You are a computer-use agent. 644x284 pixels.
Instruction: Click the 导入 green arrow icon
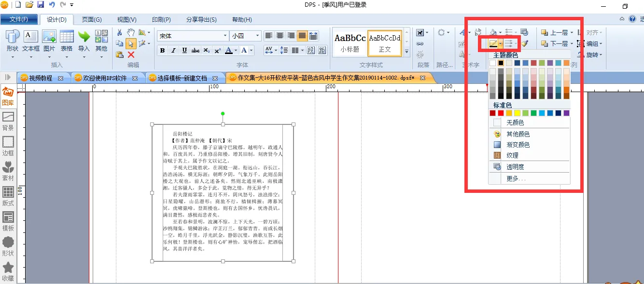pyautogui.click(x=84, y=41)
